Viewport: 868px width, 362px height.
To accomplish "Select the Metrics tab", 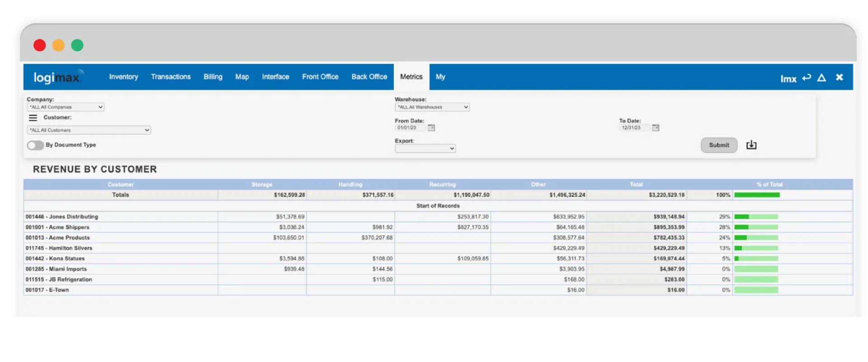I will [411, 77].
